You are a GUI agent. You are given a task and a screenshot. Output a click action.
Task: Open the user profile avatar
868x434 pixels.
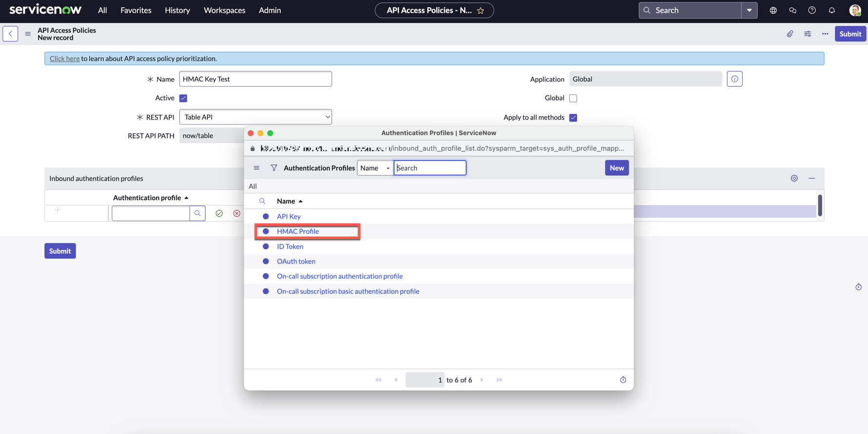(855, 10)
